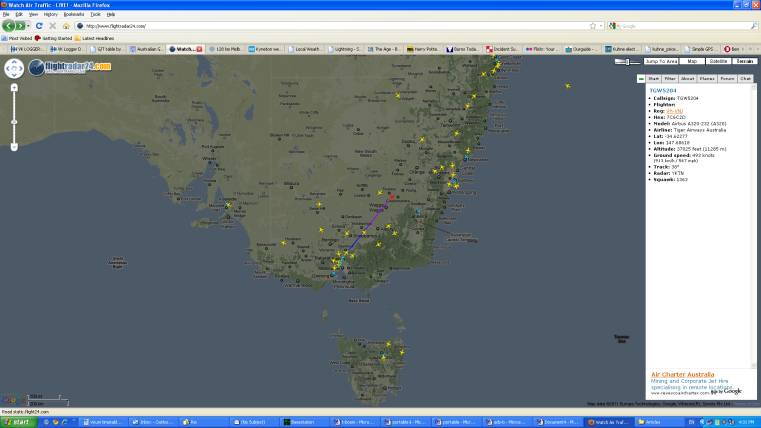761x428 pixels.
Task: Open the Most Visited bookmark folder
Action: (17, 38)
